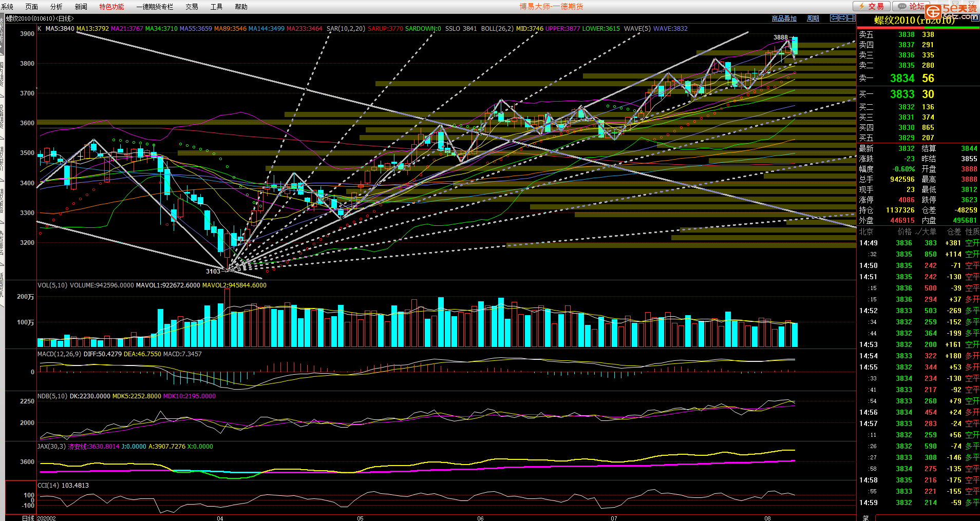Click the MA233:3464 indicator label
The height and width of the screenshot is (521, 980).
click(x=305, y=29)
